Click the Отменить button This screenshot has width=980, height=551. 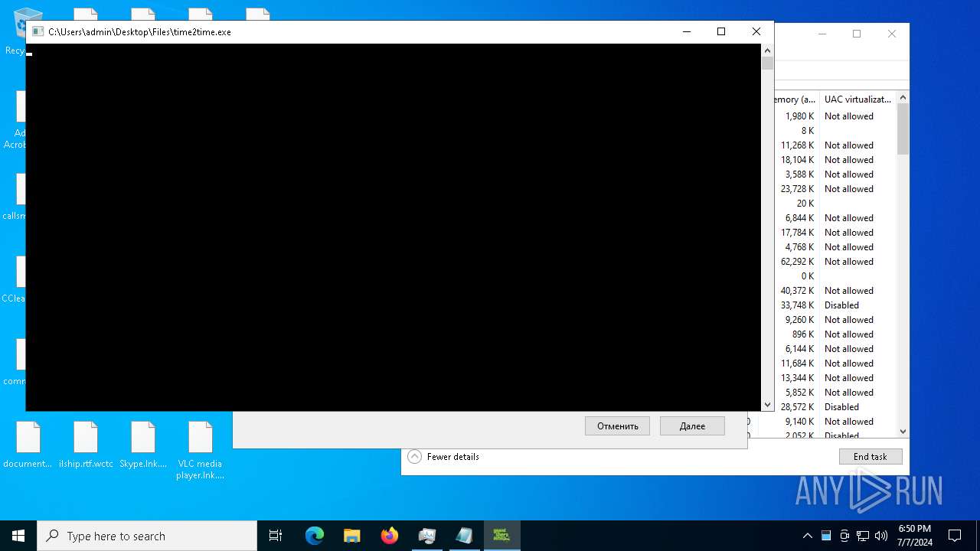617,426
